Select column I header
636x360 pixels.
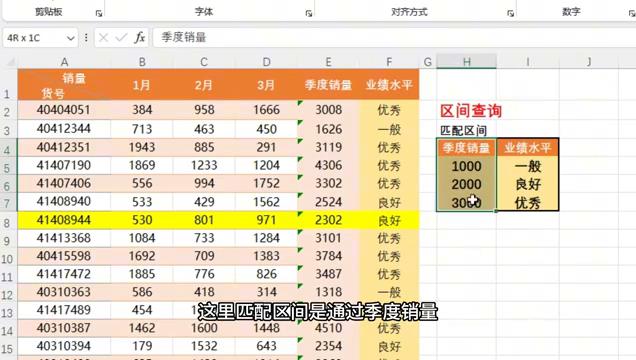pyautogui.click(x=528, y=62)
